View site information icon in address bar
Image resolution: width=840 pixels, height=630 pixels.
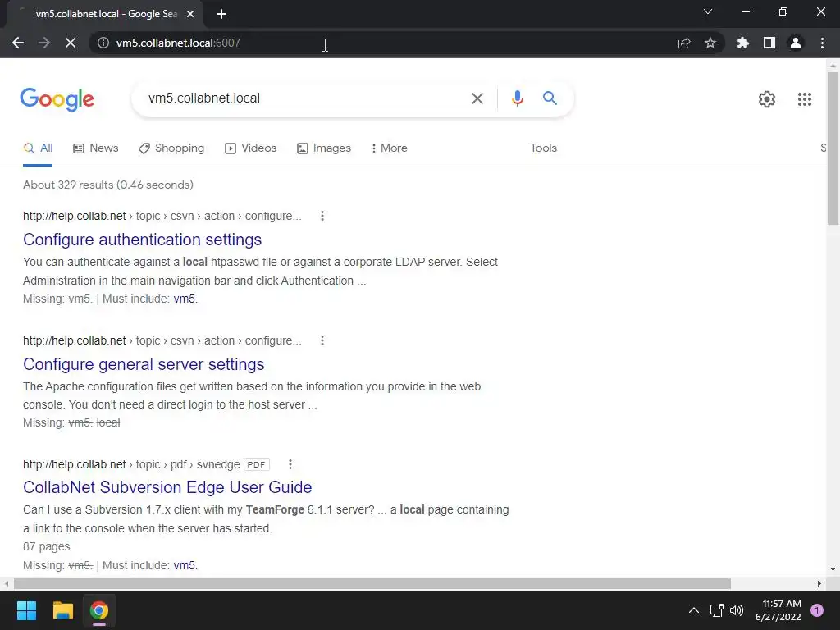pyautogui.click(x=103, y=43)
